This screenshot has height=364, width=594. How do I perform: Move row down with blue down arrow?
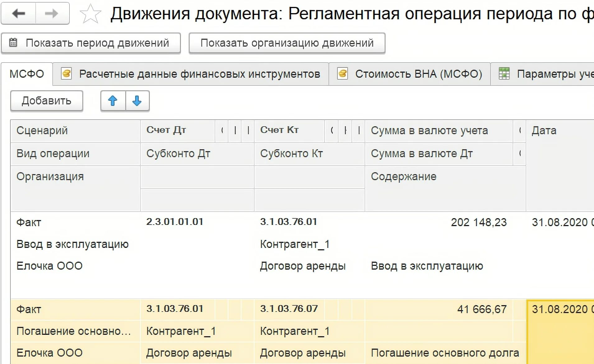(x=137, y=101)
